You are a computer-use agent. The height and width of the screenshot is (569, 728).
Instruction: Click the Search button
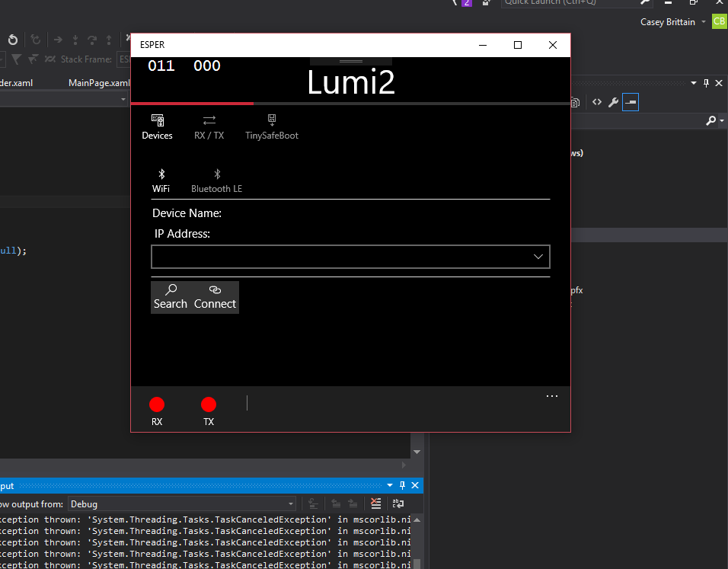[171, 297]
